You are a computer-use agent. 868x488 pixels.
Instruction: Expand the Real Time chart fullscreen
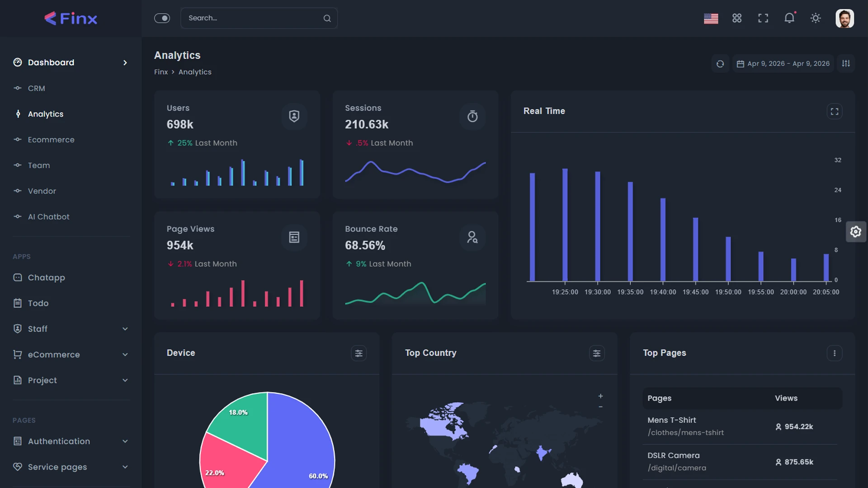(835, 112)
